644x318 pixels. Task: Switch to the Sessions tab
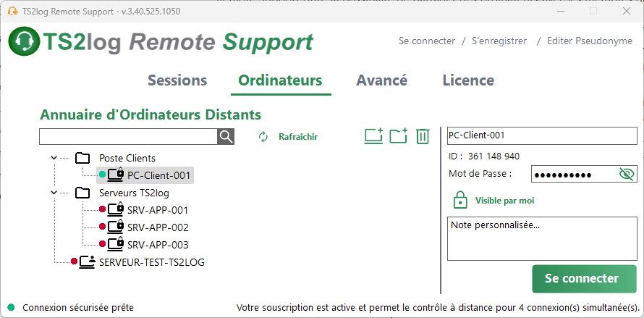(x=177, y=80)
